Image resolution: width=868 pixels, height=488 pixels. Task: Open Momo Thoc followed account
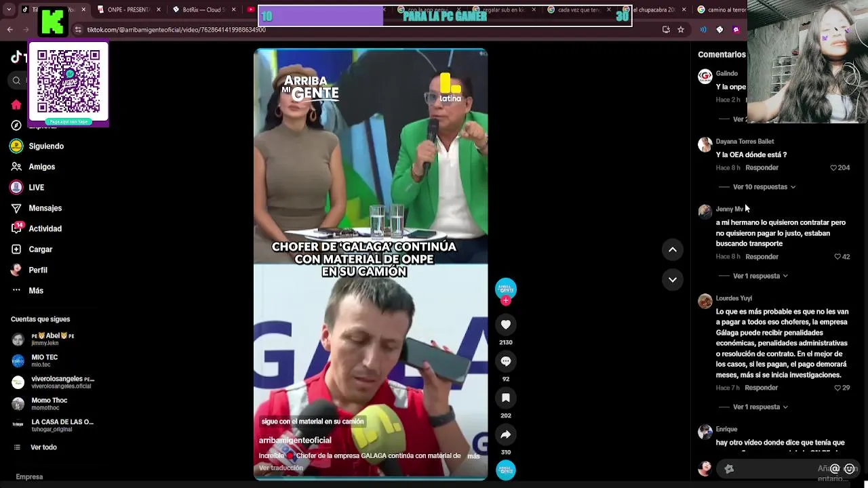click(x=41, y=404)
